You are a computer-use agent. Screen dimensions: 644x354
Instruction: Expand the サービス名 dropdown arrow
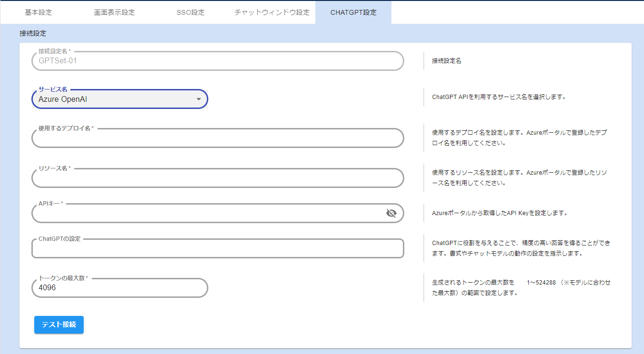click(x=199, y=99)
